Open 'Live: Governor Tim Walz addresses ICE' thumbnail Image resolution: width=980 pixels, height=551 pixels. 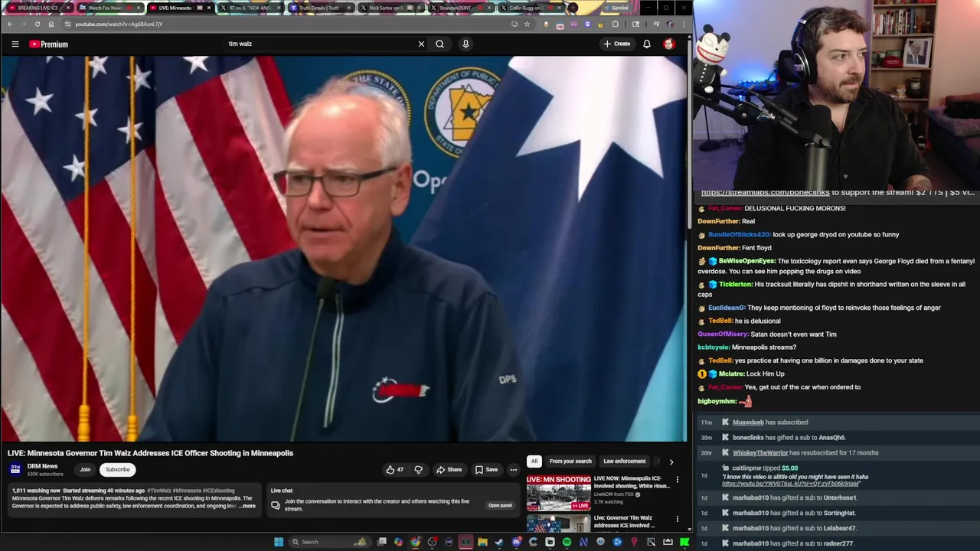point(559,523)
